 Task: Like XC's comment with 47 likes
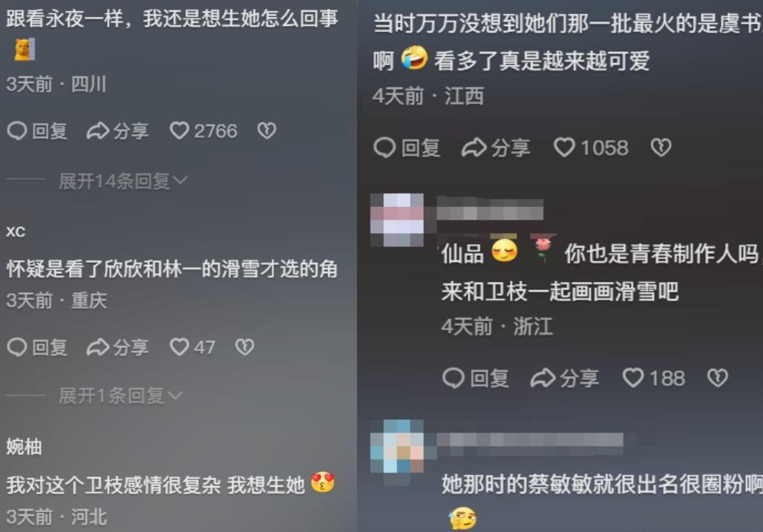[x=192, y=347]
